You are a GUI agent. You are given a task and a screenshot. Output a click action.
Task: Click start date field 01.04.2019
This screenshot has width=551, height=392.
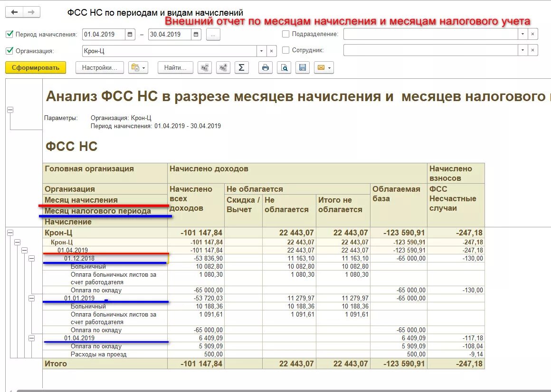[104, 34]
